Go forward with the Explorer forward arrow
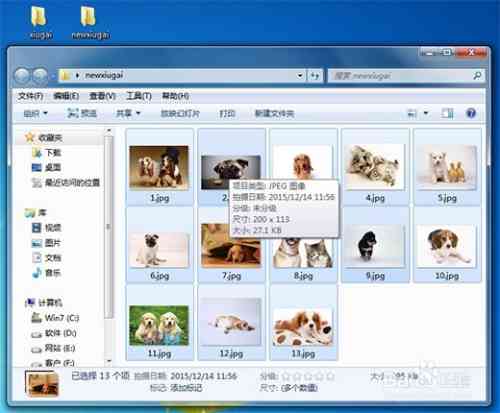The height and width of the screenshot is (413, 500). [x=40, y=76]
